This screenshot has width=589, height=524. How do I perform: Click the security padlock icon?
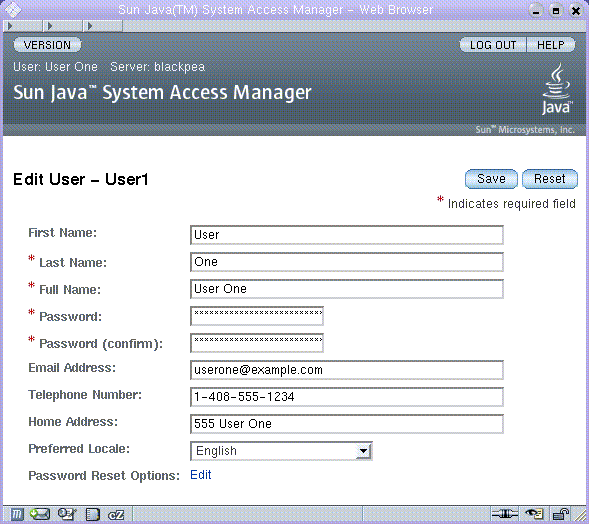click(x=561, y=514)
